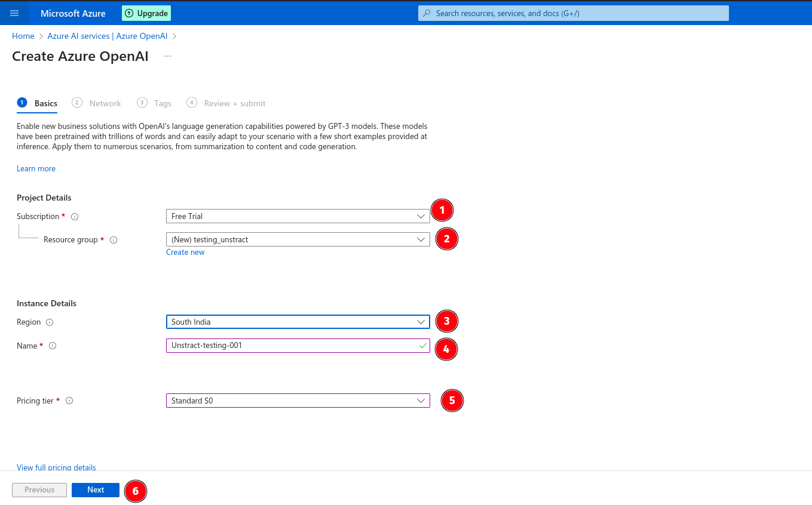Open Azure AI services | Azure OpenAI breadcrumb
Viewport: 812px width, 505px height.
108,36
